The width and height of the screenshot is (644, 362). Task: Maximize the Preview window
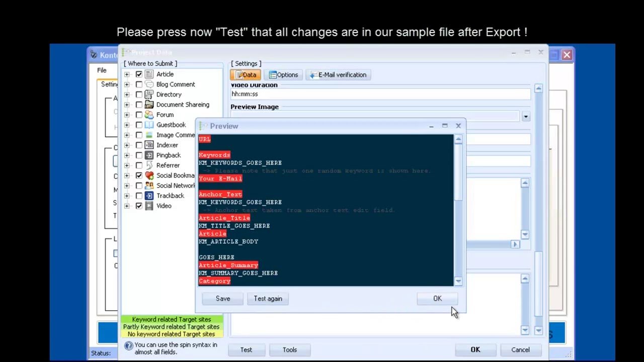click(445, 126)
